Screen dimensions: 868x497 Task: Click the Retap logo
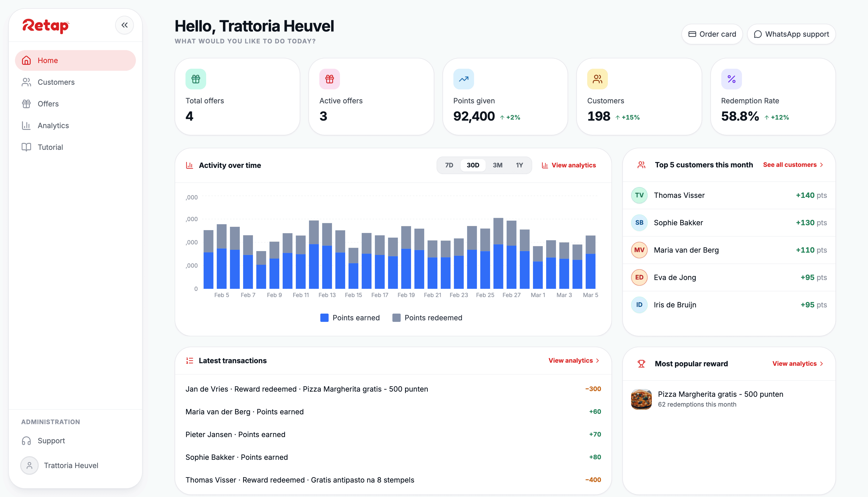46,26
